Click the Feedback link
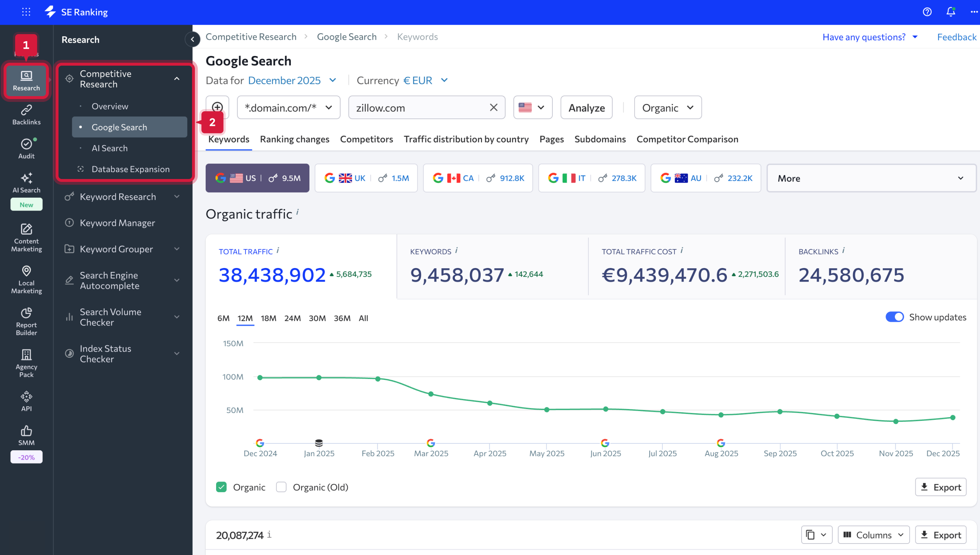The height and width of the screenshot is (555, 980). (x=956, y=37)
